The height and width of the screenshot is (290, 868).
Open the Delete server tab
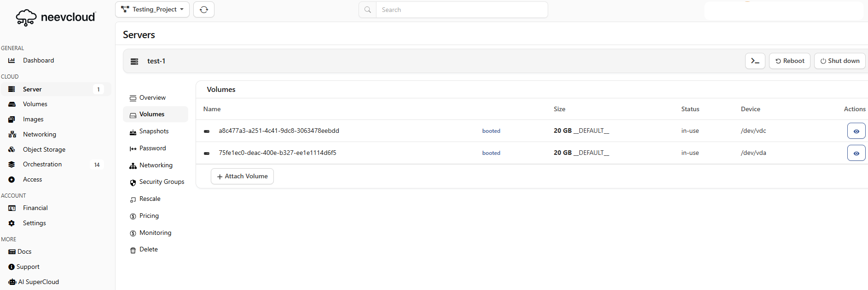click(148, 250)
